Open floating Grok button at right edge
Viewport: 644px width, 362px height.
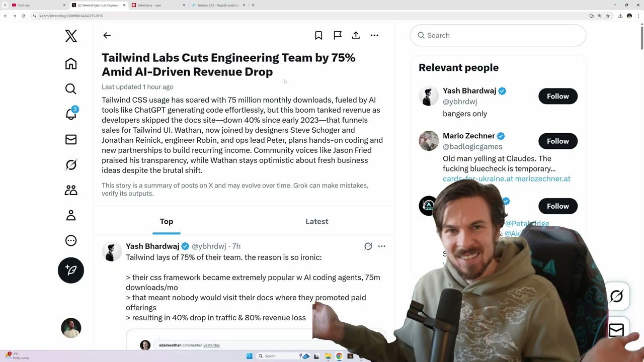point(617,297)
